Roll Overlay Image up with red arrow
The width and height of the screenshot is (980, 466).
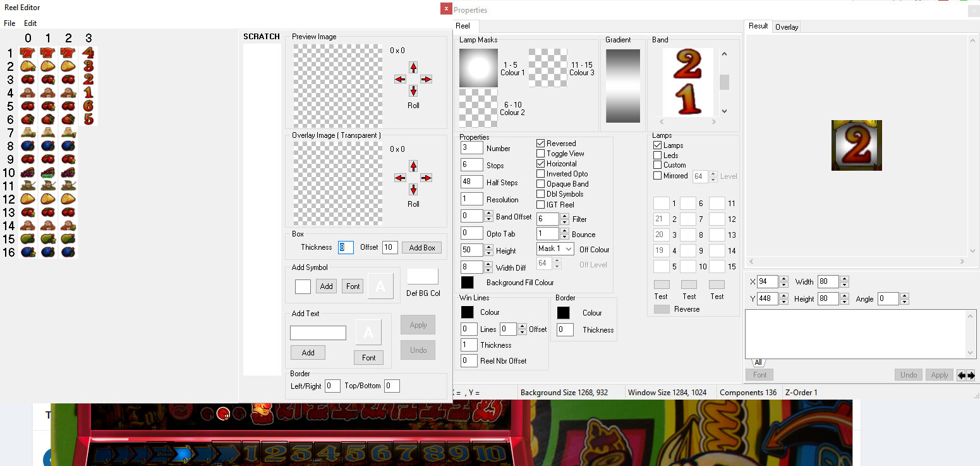pyautogui.click(x=413, y=166)
